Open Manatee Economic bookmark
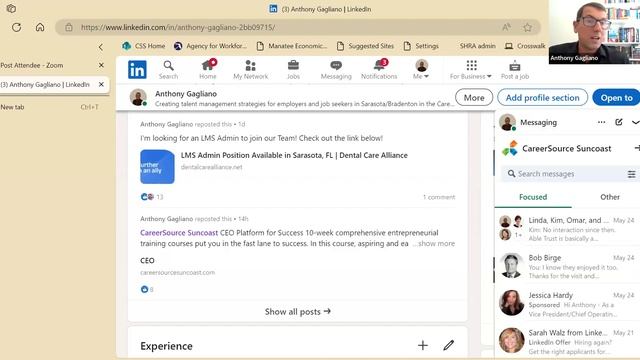This screenshot has width=640, height=360. (x=292, y=46)
